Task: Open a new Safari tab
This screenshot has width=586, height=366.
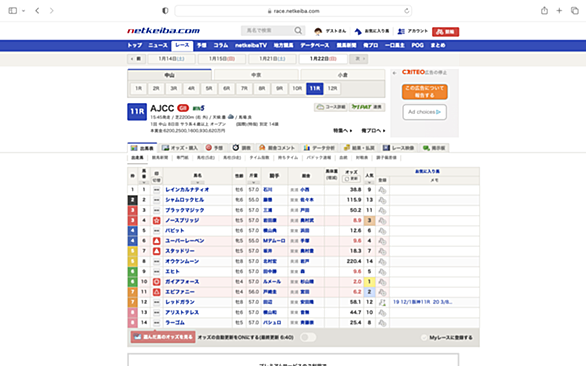Action: (559, 10)
